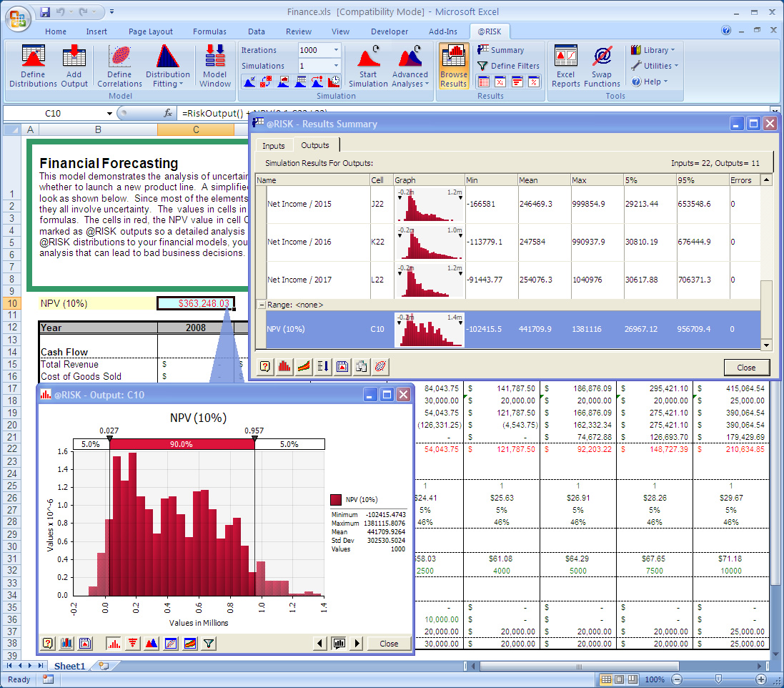784x688 pixels.
Task: Select the histogram graph type in Output C10 toolbar
Action: (114, 644)
